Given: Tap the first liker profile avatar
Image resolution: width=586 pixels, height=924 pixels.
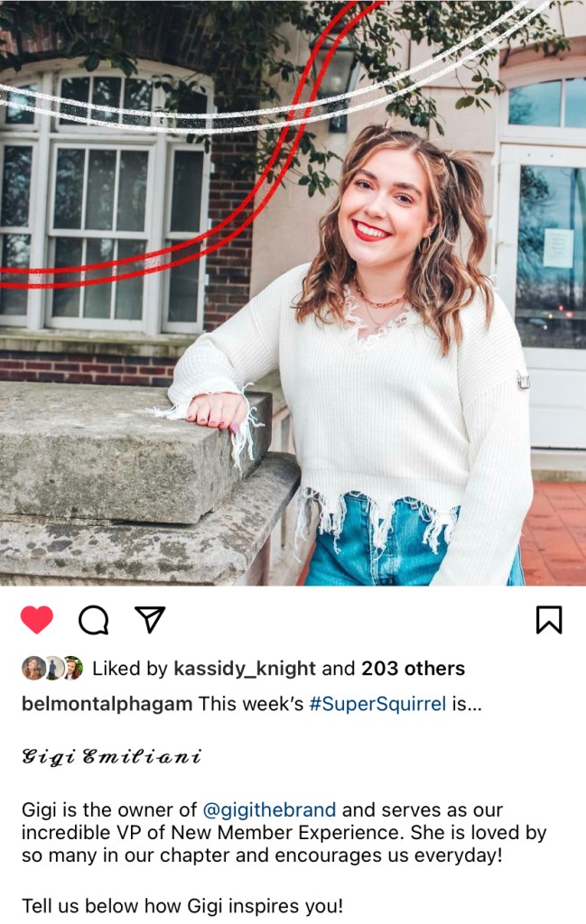Looking at the screenshot, I should [33, 669].
